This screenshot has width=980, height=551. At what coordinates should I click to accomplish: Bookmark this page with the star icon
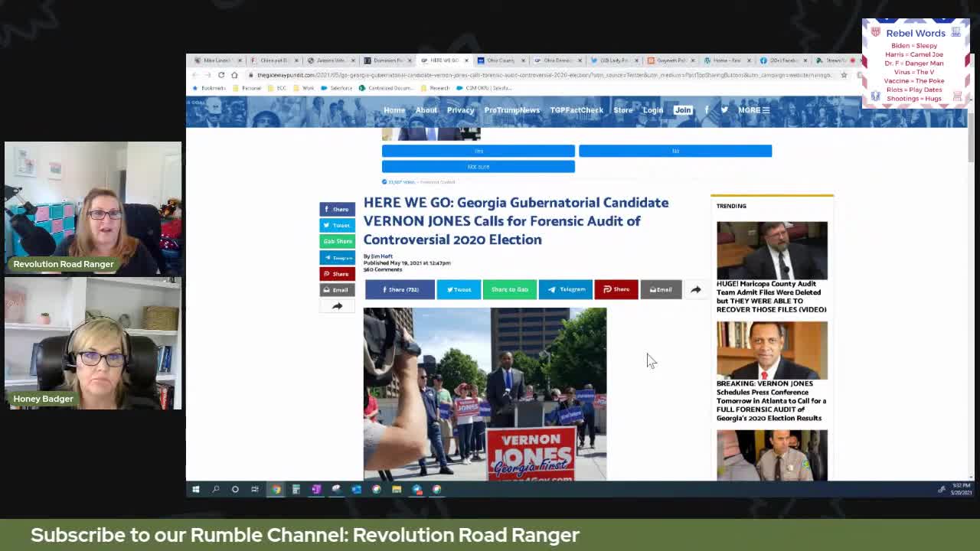(x=844, y=75)
